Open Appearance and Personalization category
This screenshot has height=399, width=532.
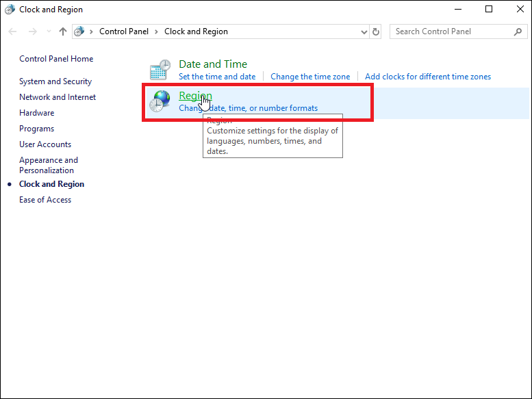click(49, 165)
